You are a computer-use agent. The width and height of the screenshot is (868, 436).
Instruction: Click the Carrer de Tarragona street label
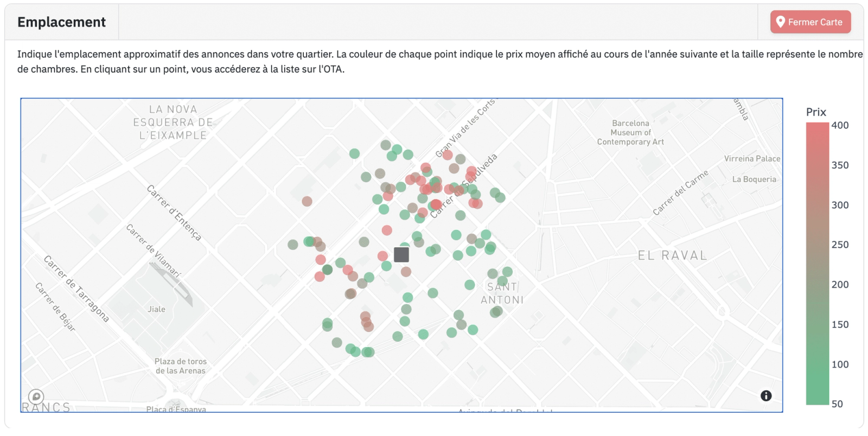[76, 288]
